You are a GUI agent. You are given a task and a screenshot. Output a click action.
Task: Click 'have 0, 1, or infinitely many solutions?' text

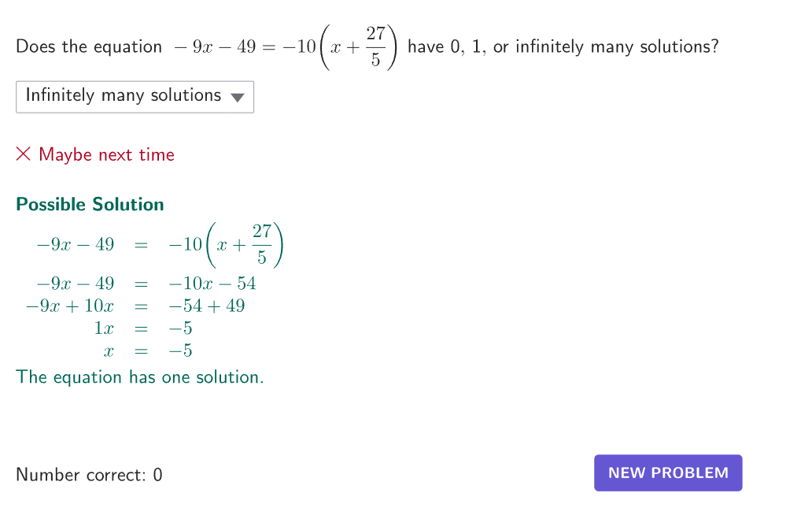tap(563, 46)
